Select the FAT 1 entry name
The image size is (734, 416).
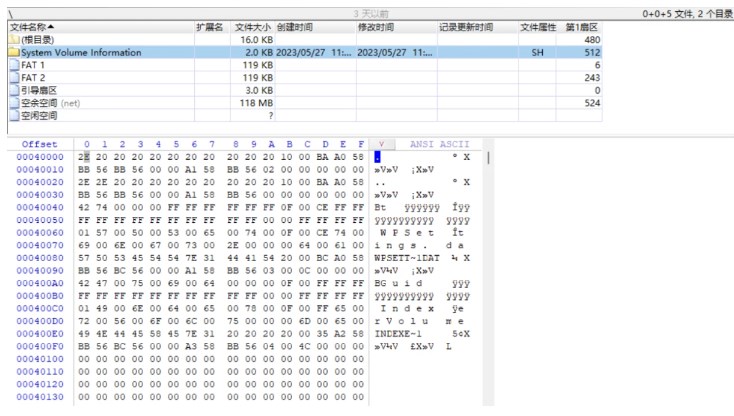coord(33,65)
